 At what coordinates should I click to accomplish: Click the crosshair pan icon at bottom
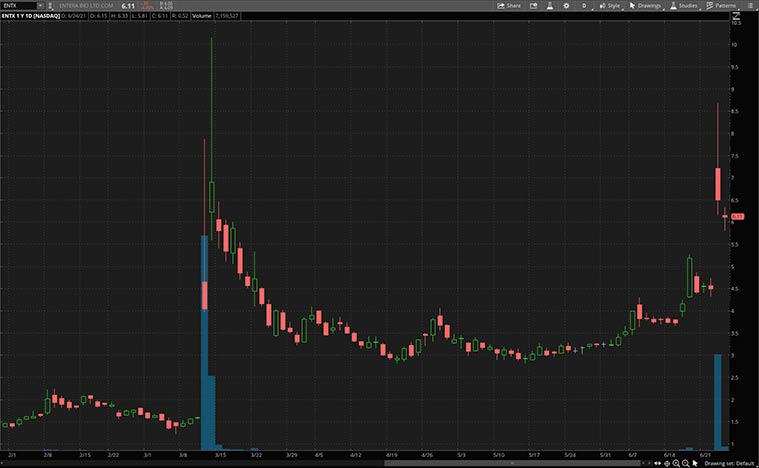pos(667,464)
